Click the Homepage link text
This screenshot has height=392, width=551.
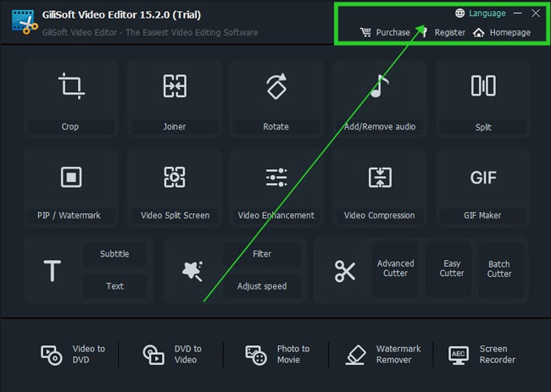pyautogui.click(x=510, y=33)
